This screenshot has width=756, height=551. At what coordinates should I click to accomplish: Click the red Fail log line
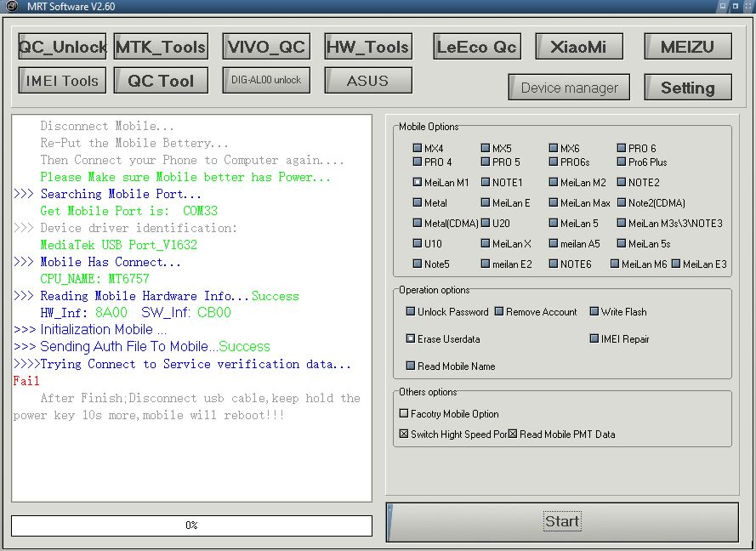point(26,381)
